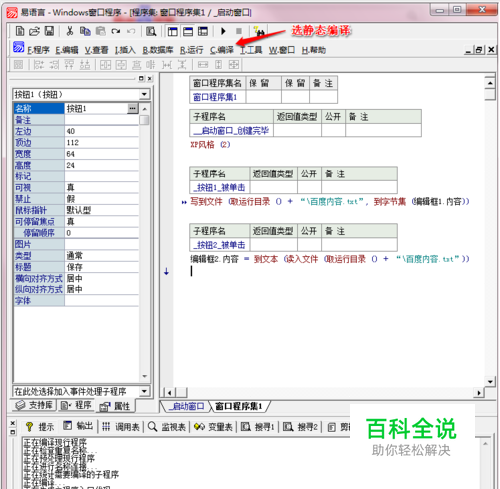Switch to the 窗口程序集1 editor tab

click(x=239, y=406)
